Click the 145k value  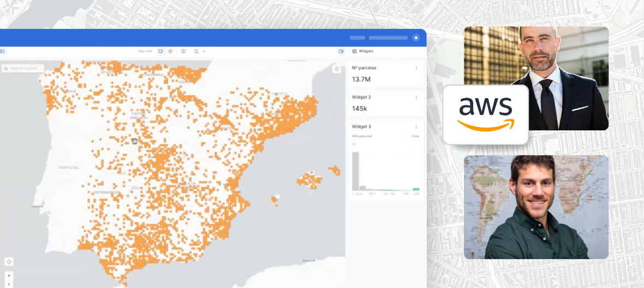[359, 109]
